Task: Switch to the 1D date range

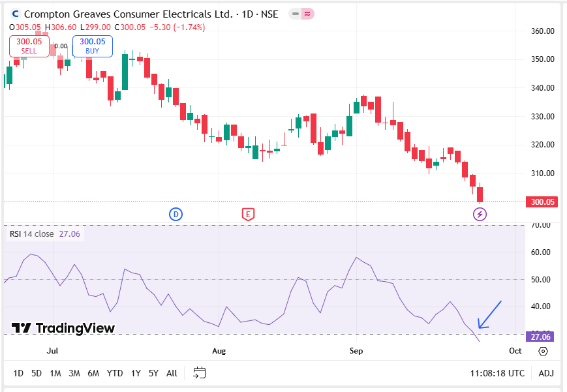Action: click(x=18, y=373)
